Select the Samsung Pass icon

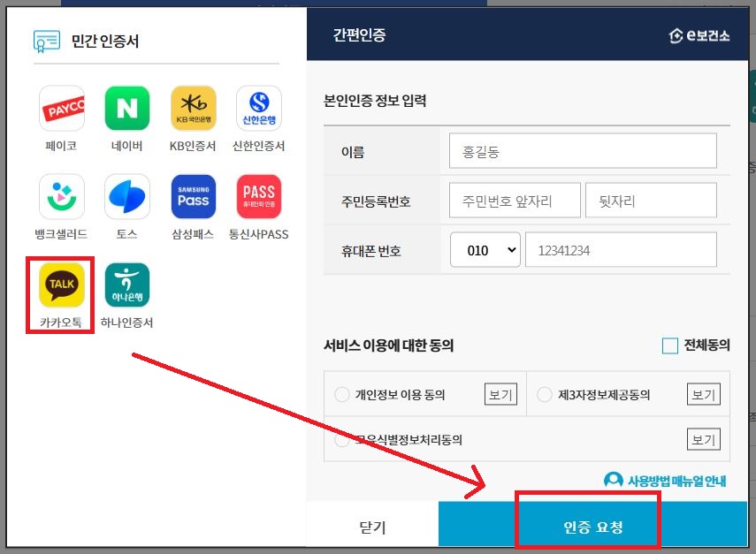click(194, 196)
